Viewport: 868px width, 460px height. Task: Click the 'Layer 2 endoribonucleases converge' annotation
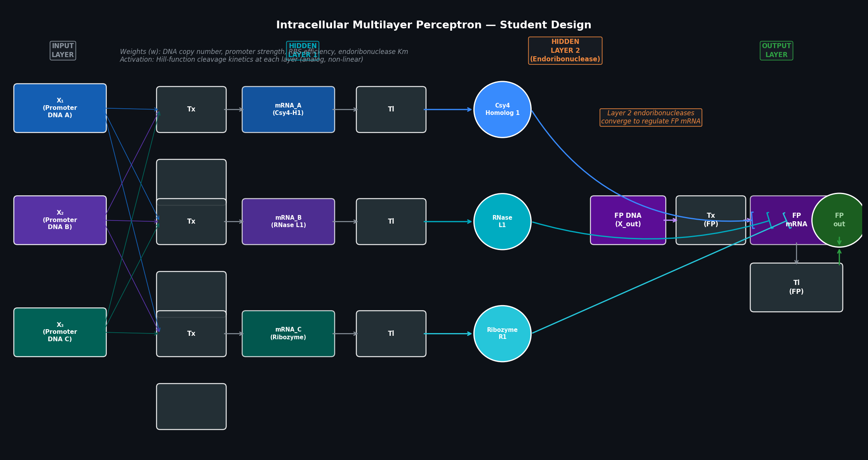tap(651, 117)
